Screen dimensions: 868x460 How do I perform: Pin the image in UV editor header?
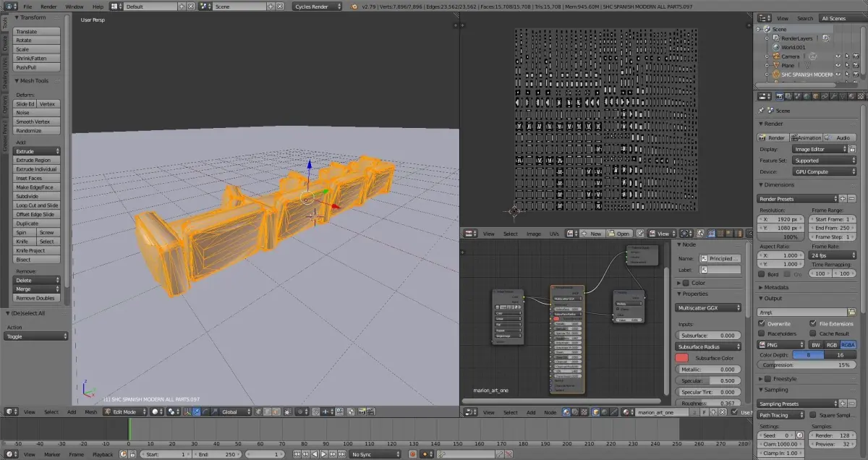point(640,234)
